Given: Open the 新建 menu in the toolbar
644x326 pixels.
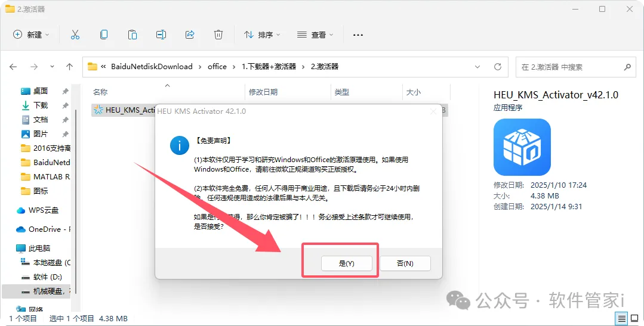Looking at the screenshot, I should tap(31, 35).
